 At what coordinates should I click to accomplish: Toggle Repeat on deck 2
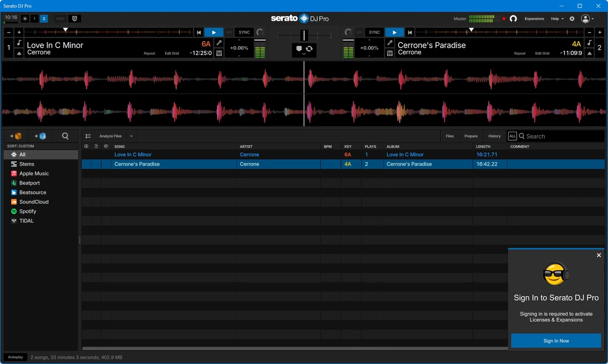tap(520, 53)
